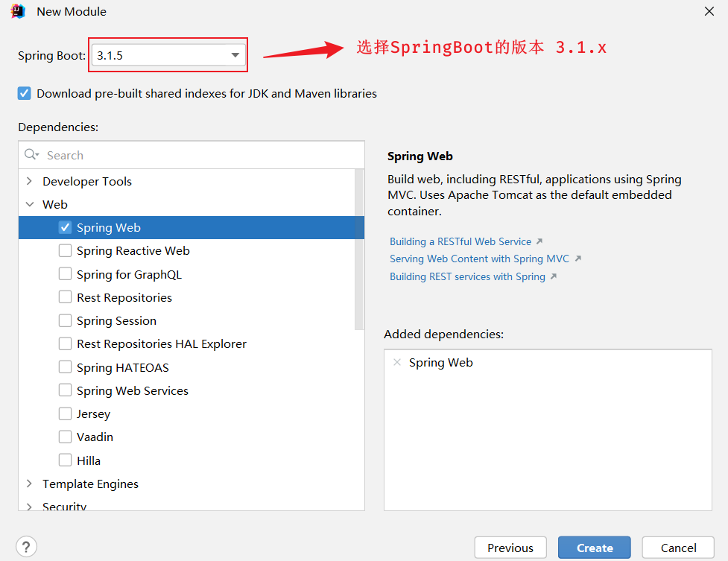Open the Spring Boot version dropdown
728x561 pixels.
point(168,55)
